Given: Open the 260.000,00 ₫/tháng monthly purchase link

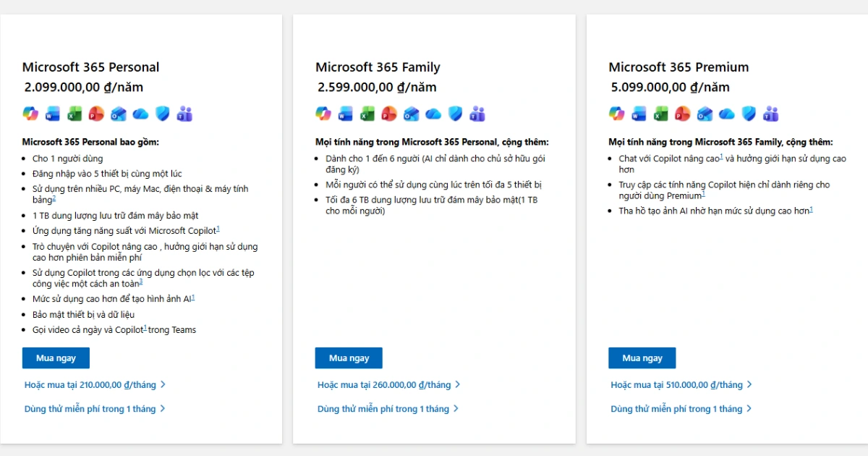Looking at the screenshot, I should coord(388,385).
